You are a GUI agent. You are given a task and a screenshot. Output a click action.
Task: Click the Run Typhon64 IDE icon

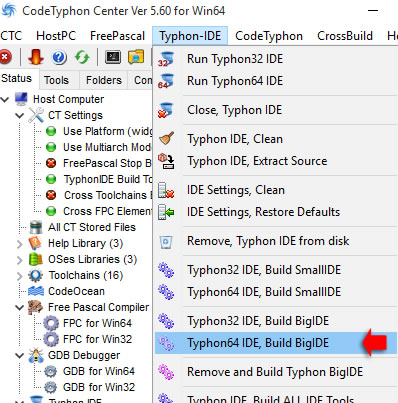(166, 81)
